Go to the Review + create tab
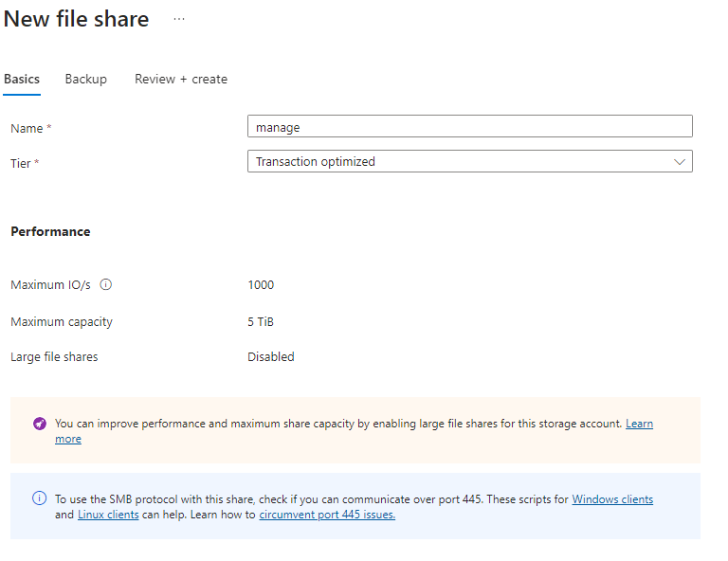The width and height of the screenshot is (728, 561). (181, 79)
